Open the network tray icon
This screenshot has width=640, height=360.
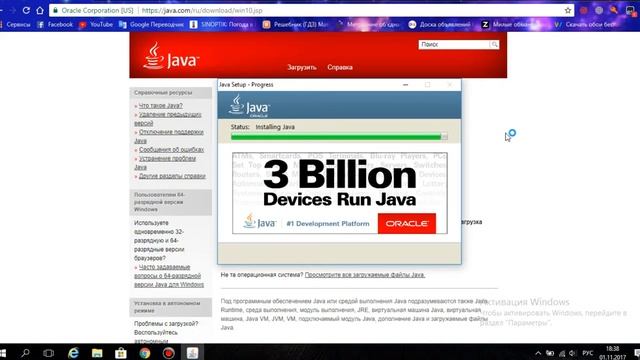(x=562, y=353)
